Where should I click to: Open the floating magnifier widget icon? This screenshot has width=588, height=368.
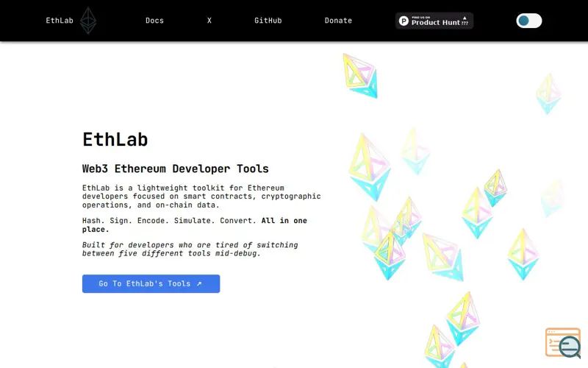563,343
